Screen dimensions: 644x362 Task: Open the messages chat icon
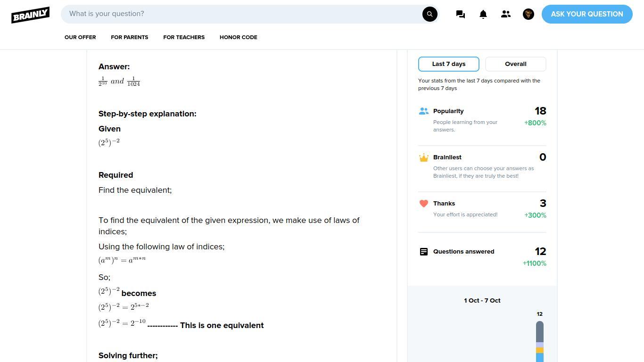click(x=461, y=14)
